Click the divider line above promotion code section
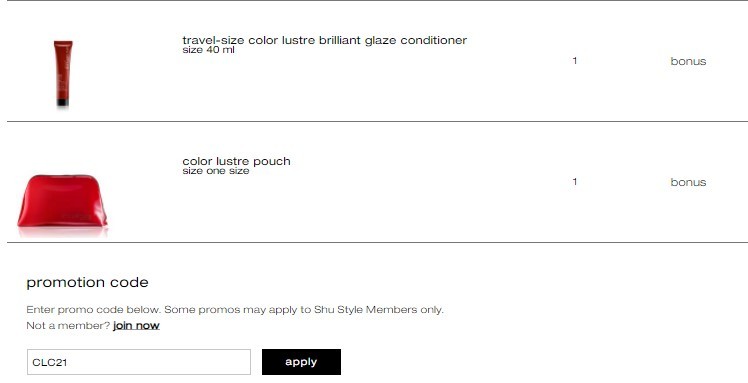748x383 pixels. pos(377,242)
